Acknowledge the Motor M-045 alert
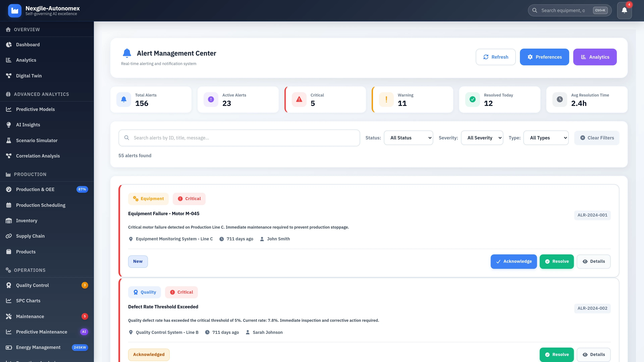 [514, 261]
